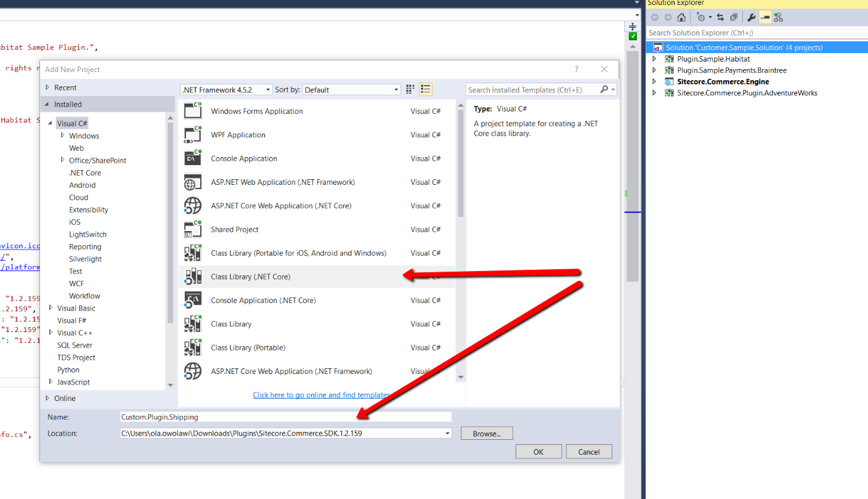Expand the Plugin.Sample.Payments.Braintree project
868x499 pixels.
pyautogui.click(x=654, y=70)
